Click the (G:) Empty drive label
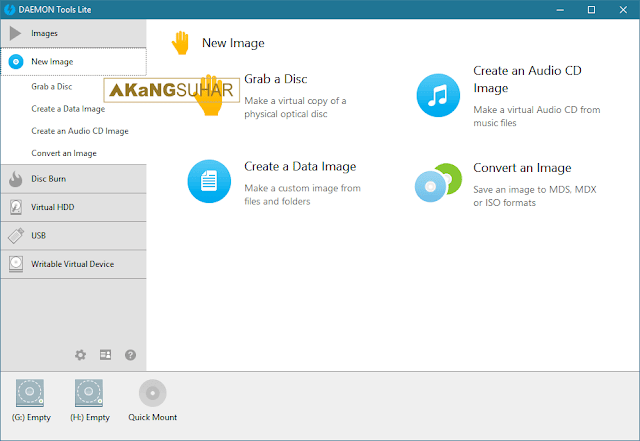The height and width of the screenshot is (441, 640). [31, 417]
